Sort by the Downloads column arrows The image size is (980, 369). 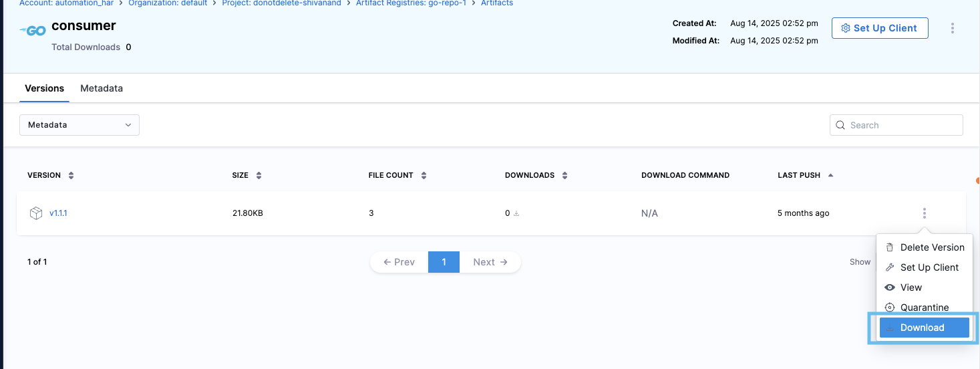[564, 176]
